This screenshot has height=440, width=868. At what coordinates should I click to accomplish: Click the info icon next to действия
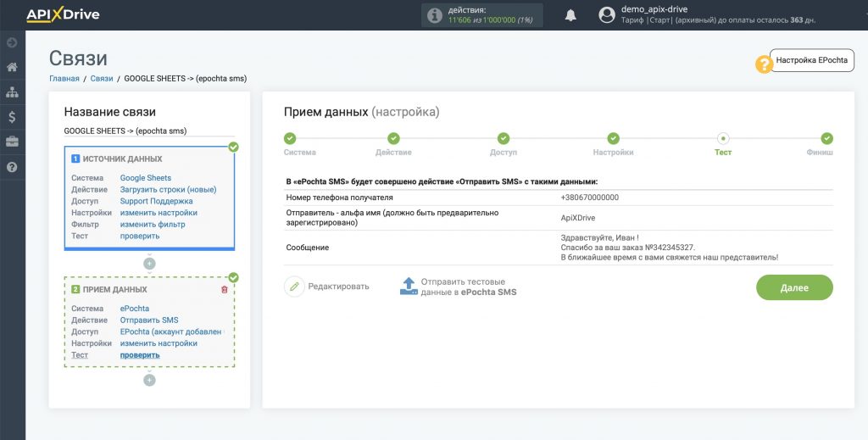point(435,15)
